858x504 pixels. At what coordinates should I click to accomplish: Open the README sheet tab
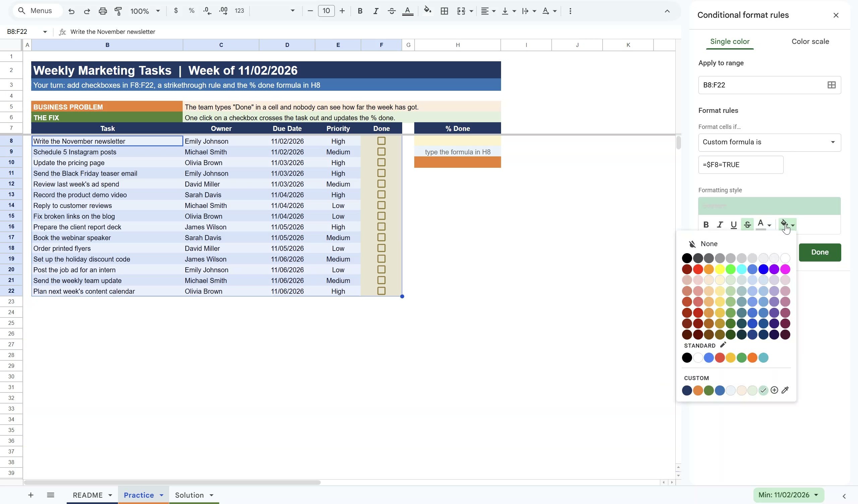(87, 495)
